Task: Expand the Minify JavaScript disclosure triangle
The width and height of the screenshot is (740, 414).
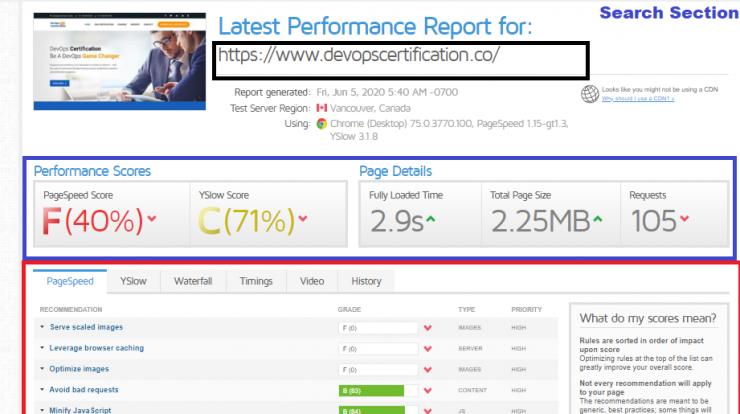Action: 42,410
